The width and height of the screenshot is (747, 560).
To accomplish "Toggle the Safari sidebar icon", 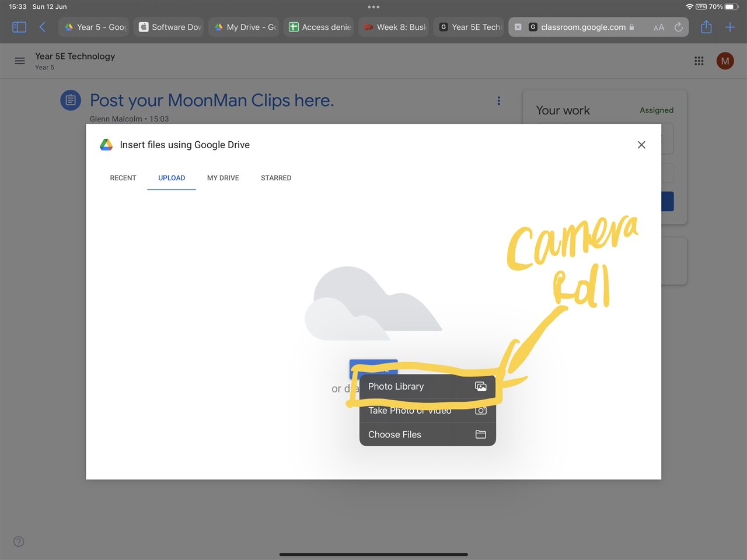I will tap(19, 27).
